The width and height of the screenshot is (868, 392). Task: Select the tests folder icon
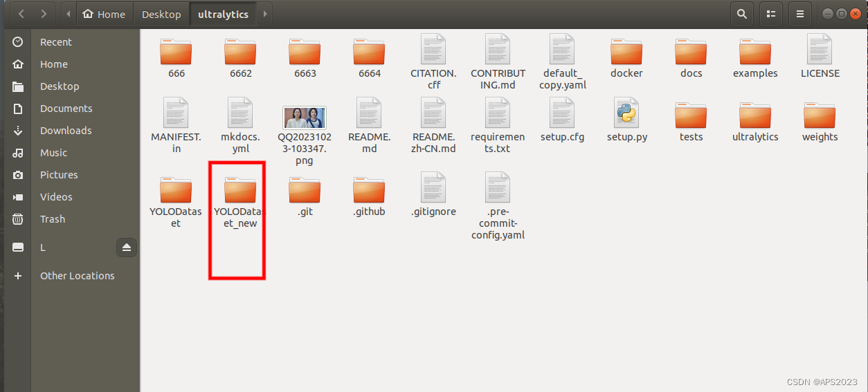pos(691,115)
